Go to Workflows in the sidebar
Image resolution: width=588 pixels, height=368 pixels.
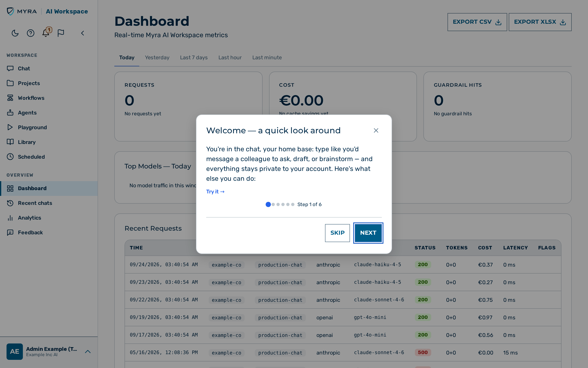click(x=49, y=98)
